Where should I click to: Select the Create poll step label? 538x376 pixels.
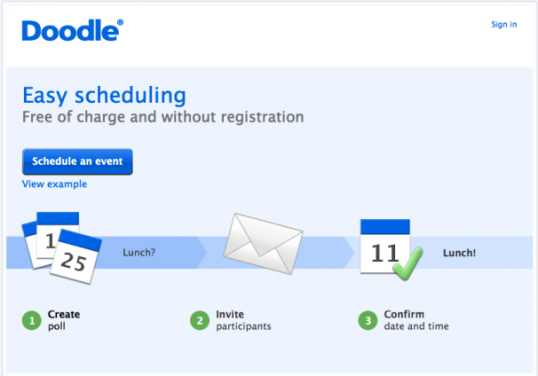(x=64, y=320)
